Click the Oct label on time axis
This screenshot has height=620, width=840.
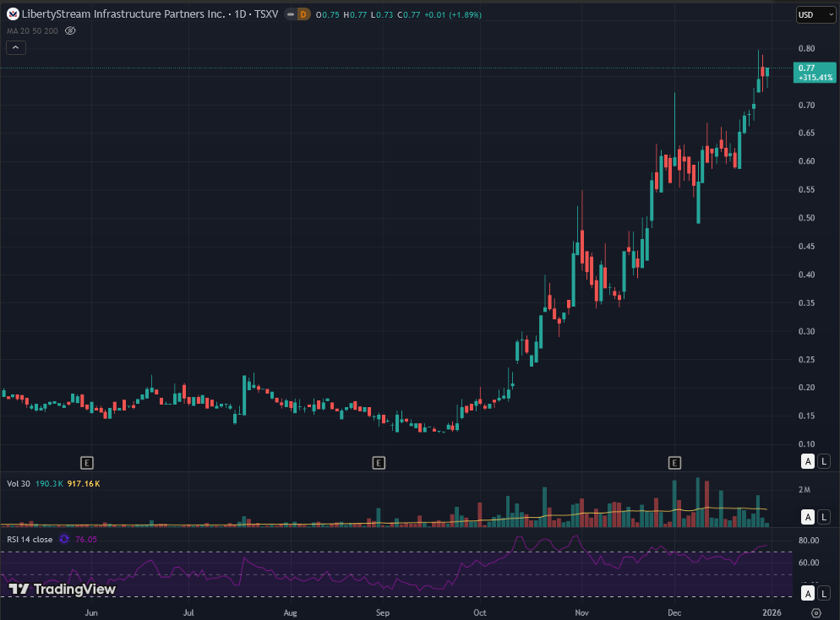tap(480, 612)
